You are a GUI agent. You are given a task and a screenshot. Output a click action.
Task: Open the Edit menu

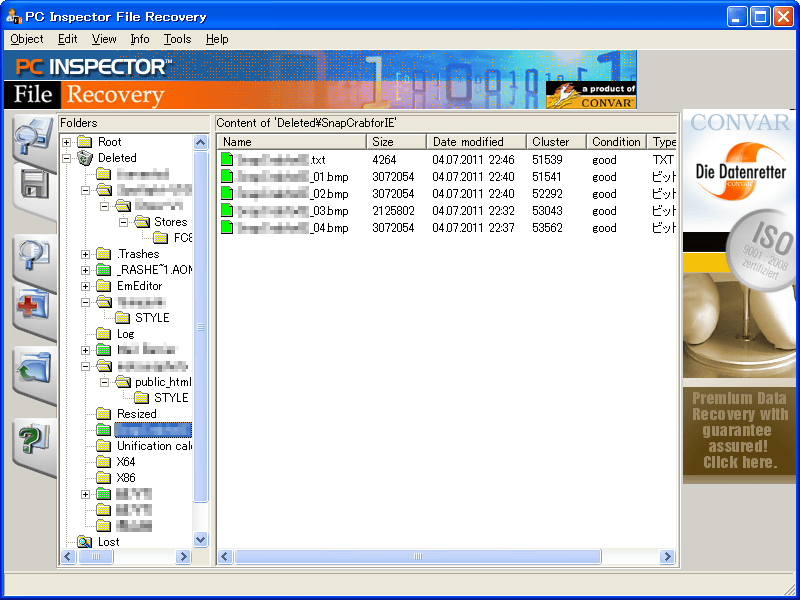click(x=67, y=39)
